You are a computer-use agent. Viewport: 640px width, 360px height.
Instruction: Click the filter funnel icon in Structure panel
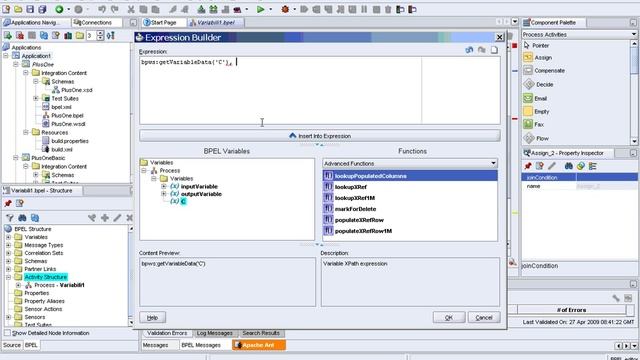(10, 218)
